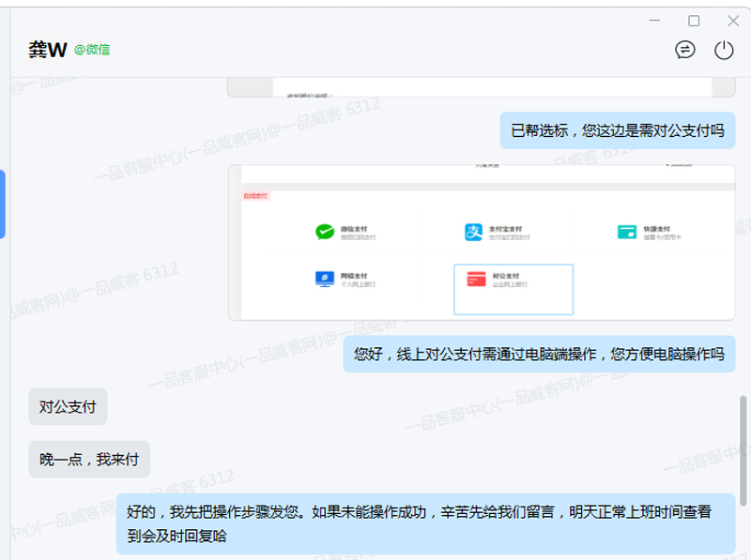Image resolution: width=751 pixels, height=560 pixels.
Task: Click the maximize window button
Action: coord(692,20)
